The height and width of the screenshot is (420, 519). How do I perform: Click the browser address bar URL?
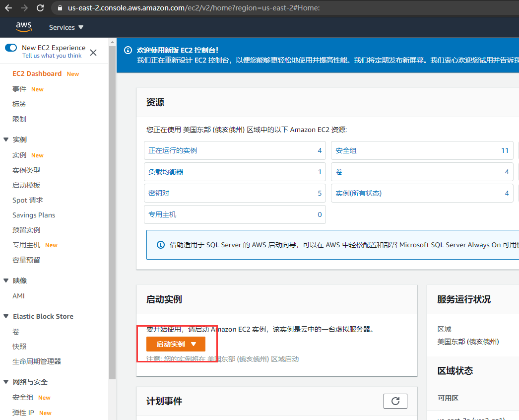[x=194, y=8]
